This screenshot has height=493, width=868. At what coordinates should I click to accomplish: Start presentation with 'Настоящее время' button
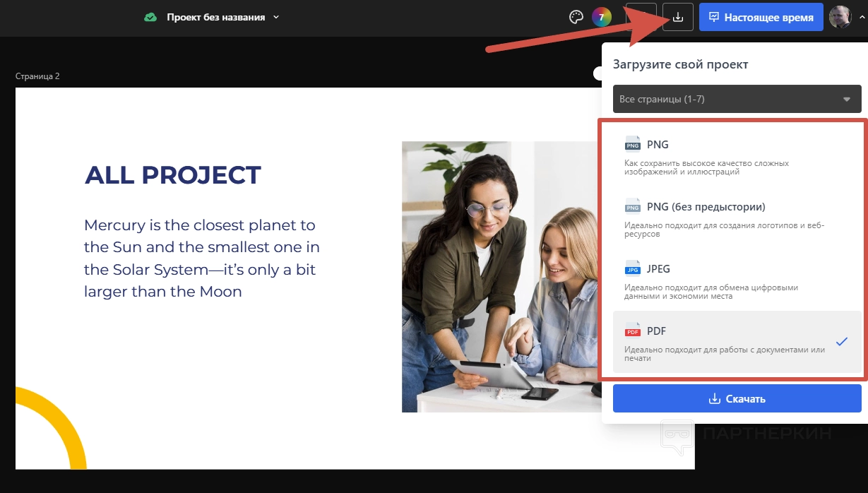[761, 17]
